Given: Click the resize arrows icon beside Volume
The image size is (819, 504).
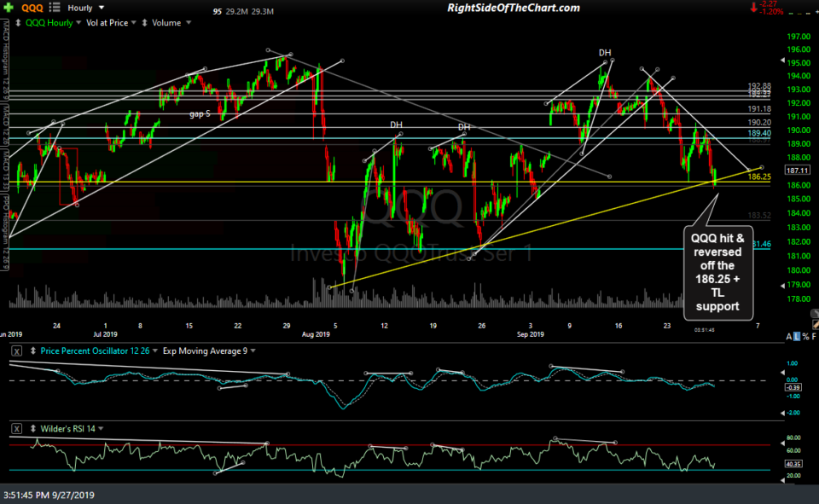Looking at the screenshot, I should [x=144, y=22].
